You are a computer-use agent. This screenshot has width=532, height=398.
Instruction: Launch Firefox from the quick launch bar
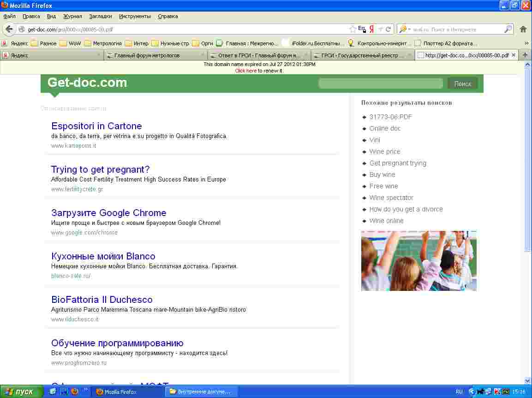(74, 392)
